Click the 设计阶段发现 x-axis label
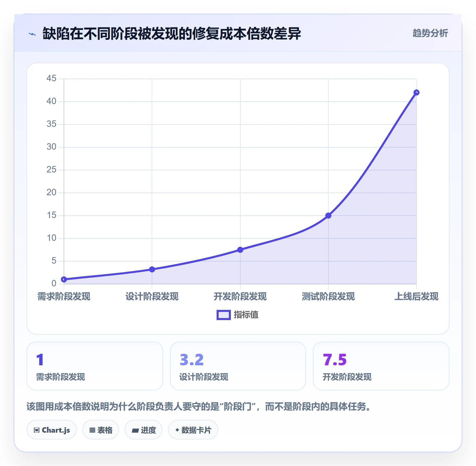The width and height of the screenshot is (476, 466). coord(152,297)
